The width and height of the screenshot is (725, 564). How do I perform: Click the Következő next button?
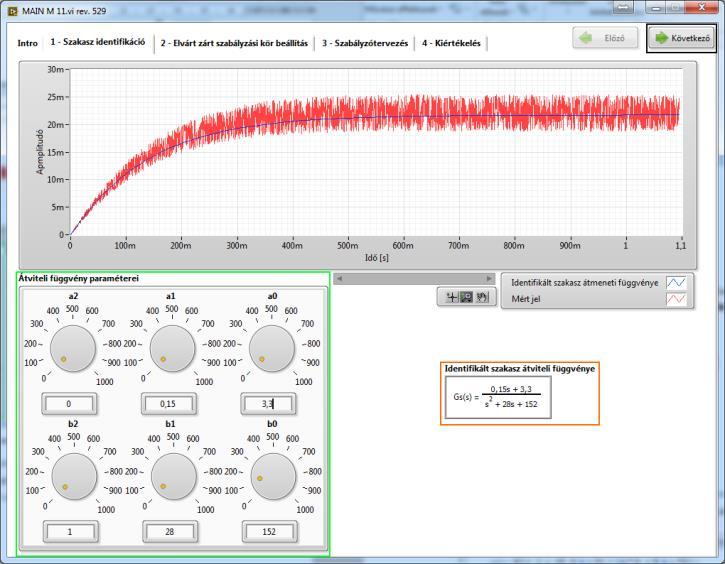(x=682, y=38)
